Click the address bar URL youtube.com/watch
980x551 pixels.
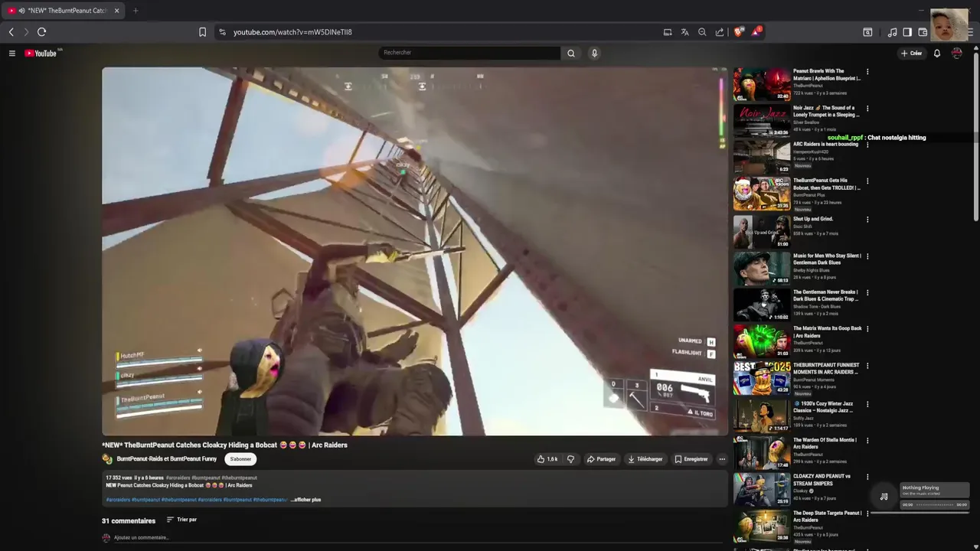coord(292,32)
